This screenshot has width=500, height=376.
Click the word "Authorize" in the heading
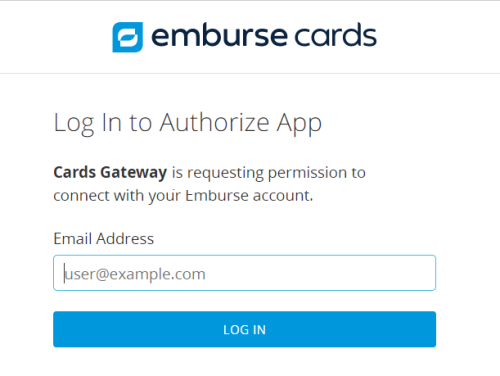[x=214, y=122]
